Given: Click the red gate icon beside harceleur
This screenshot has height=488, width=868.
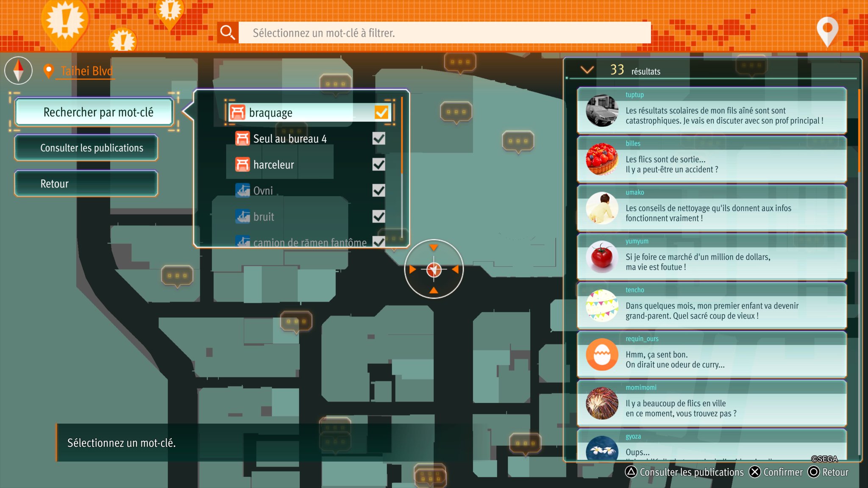Looking at the screenshot, I should point(242,164).
